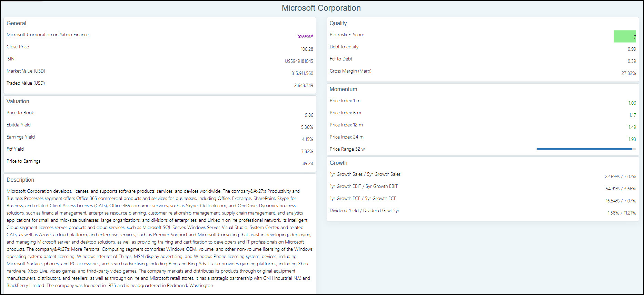Click the Description section heading

click(x=20, y=180)
